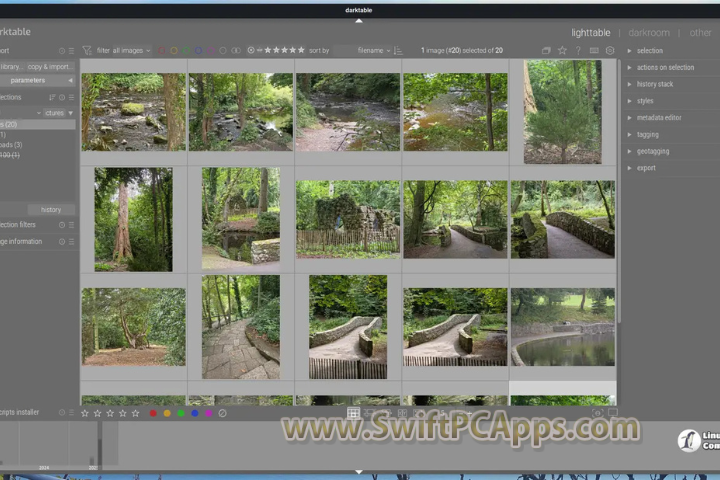Open the filter funnel icon in top toolbar
This screenshot has height=480, width=720.
86,51
